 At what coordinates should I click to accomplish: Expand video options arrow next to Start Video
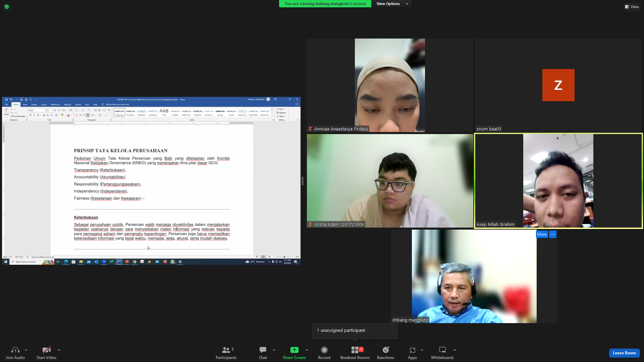tap(59, 350)
